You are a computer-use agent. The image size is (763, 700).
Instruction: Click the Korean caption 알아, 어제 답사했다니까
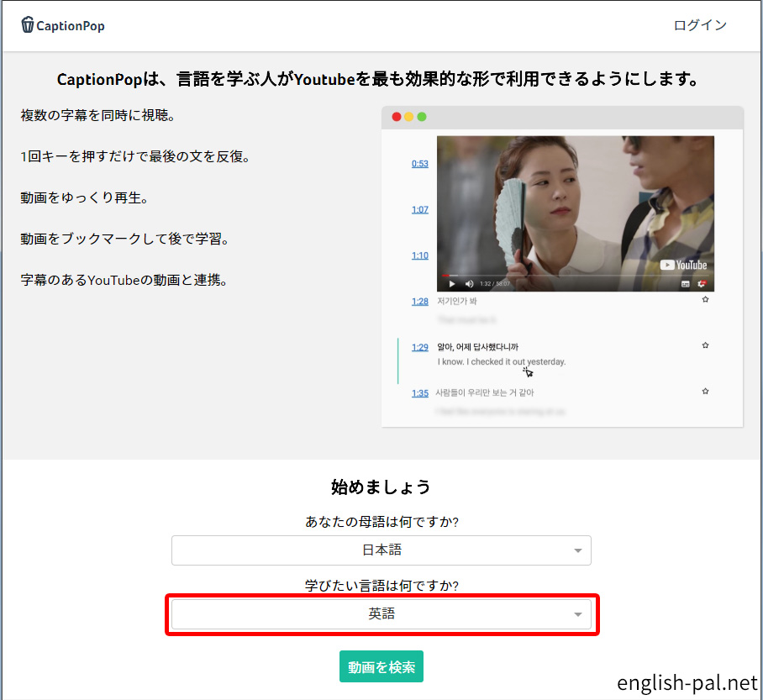(x=477, y=347)
